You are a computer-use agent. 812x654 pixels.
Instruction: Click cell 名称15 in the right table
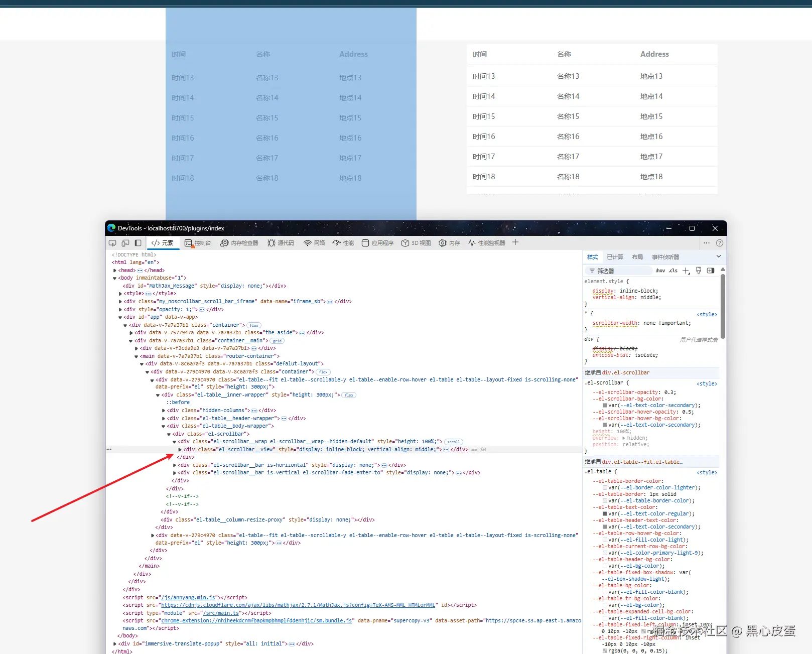(x=568, y=116)
